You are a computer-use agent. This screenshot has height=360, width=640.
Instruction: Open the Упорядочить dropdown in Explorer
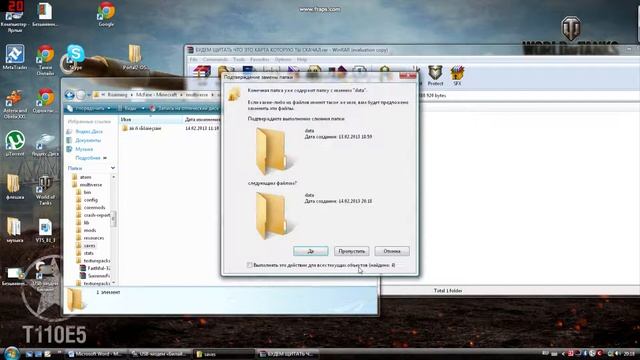89,109
